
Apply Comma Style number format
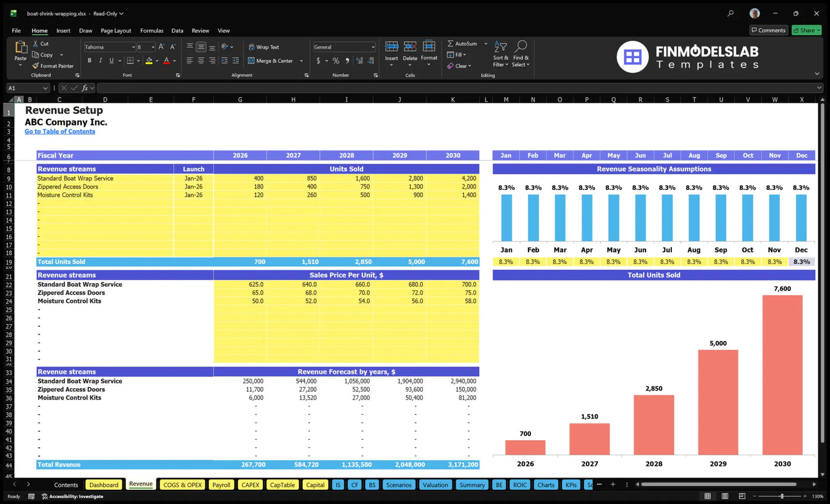point(347,60)
